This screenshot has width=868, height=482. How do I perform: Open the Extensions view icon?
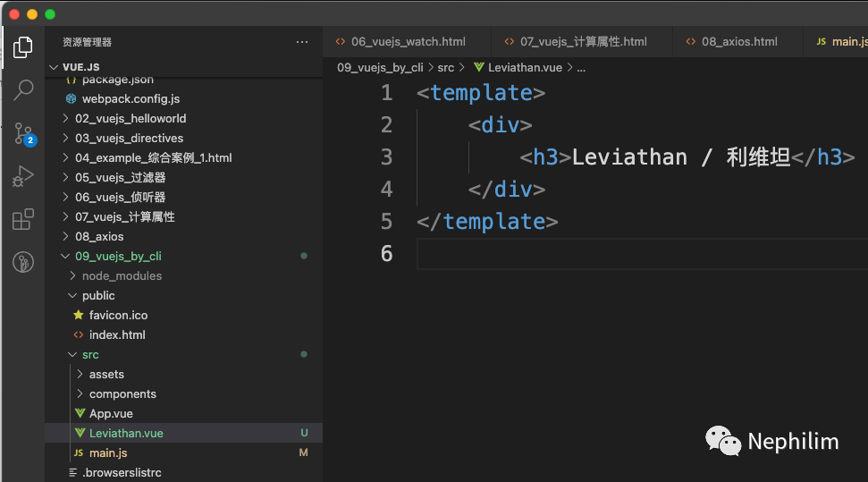(x=23, y=219)
